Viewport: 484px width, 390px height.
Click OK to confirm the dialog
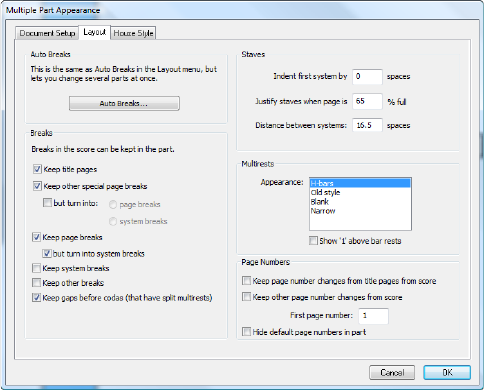tap(447, 372)
